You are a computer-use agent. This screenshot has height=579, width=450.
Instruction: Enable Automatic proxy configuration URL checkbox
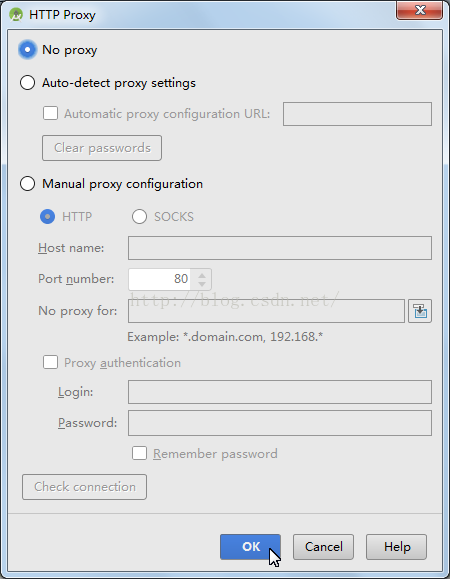point(50,113)
